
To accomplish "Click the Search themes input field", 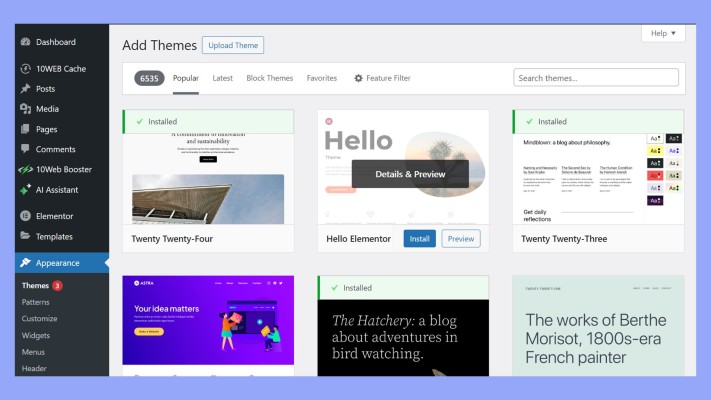I will (x=596, y=78).
